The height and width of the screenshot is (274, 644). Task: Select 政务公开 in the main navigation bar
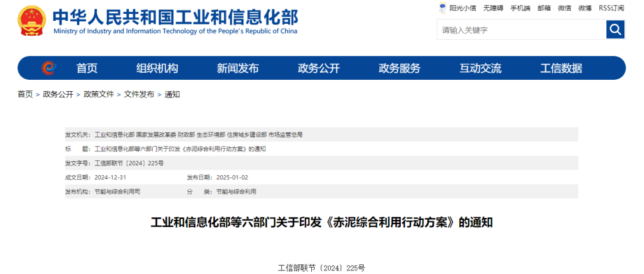pyautogui.click(x=318, y=68)
